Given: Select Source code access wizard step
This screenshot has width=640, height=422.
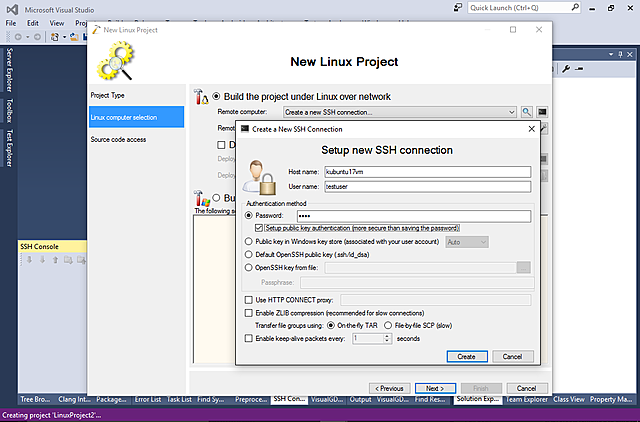Looking at the screenshot, I should pos(136,139).
